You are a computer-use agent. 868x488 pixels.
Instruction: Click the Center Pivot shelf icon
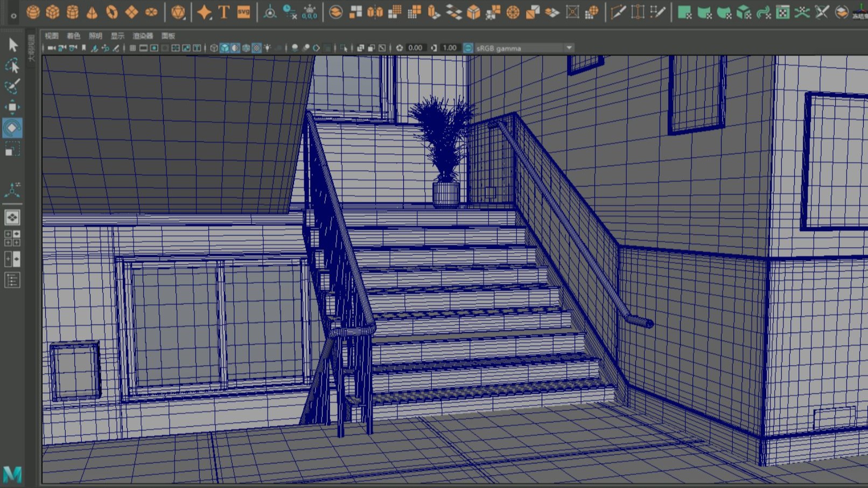(x=270, y=12)
